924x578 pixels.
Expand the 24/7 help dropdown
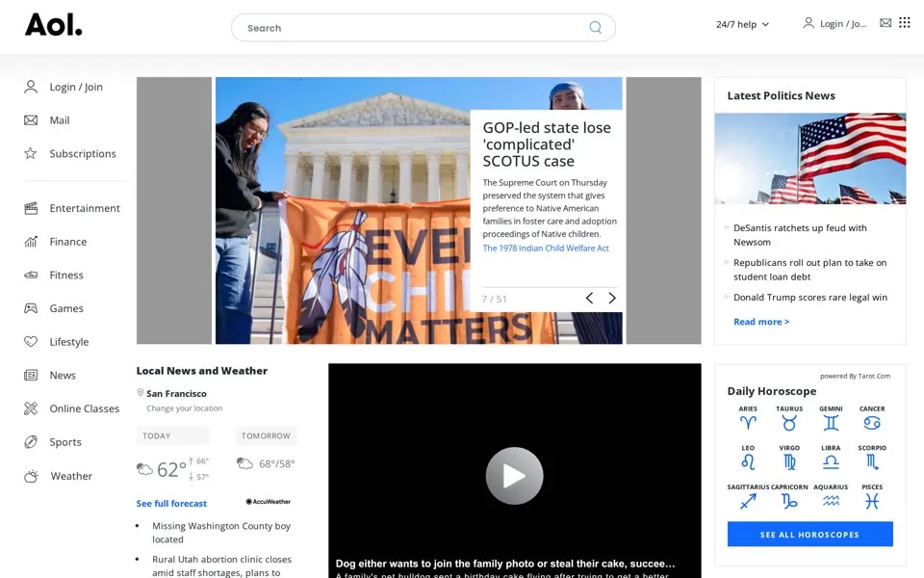pos(742,24)
